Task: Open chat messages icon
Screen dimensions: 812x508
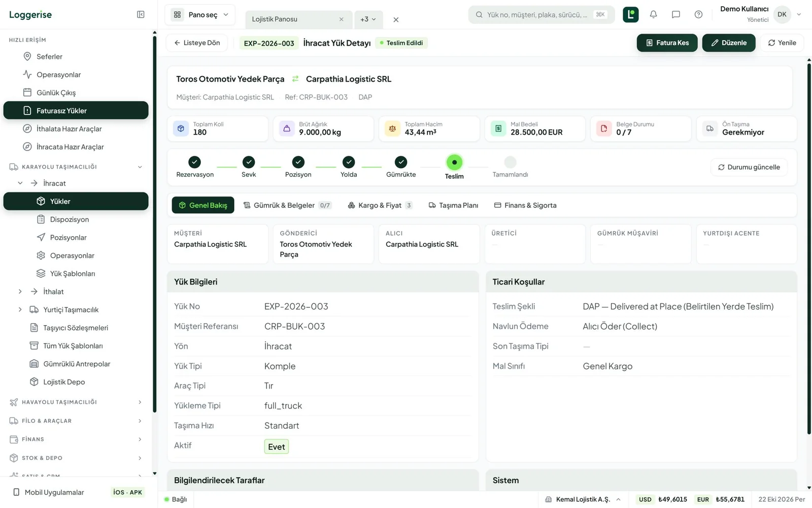Action: pos(675,15)
